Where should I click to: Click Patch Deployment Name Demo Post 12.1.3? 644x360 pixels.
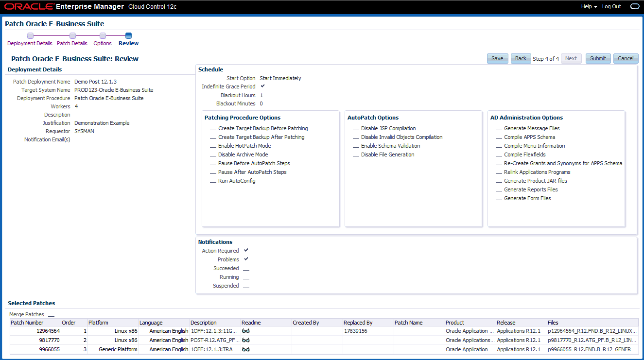pyautogui.click(x=95, y=82)
